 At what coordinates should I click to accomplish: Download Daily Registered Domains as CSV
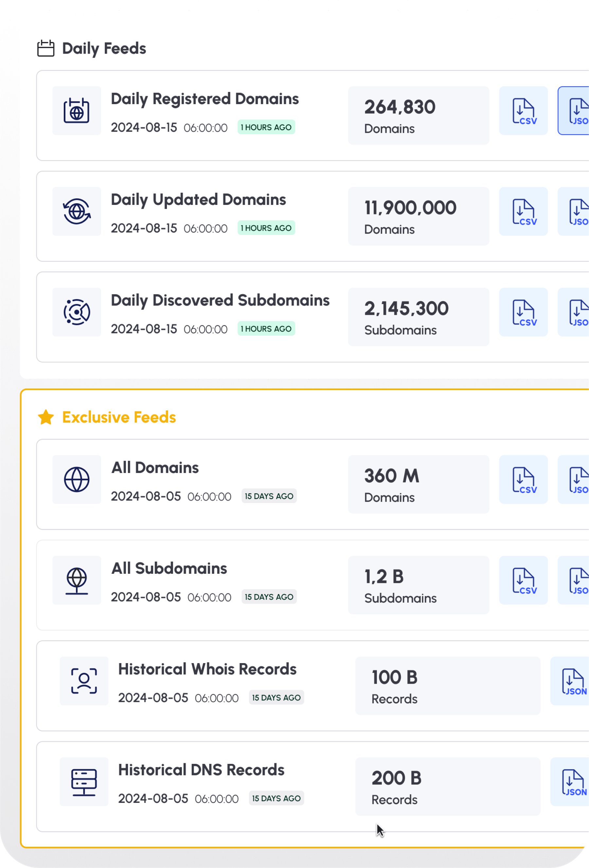click(x=523, y=111)
